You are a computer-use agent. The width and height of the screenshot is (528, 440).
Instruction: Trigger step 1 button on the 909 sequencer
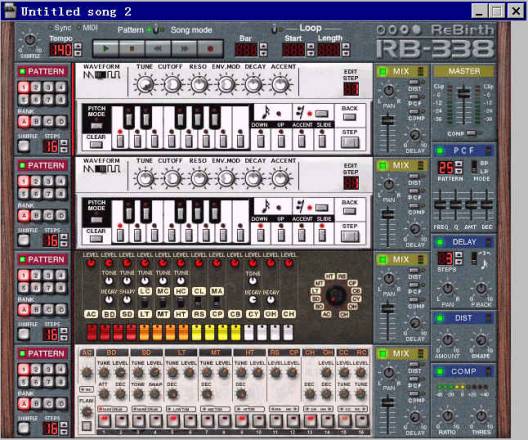(x=104, y=421)
